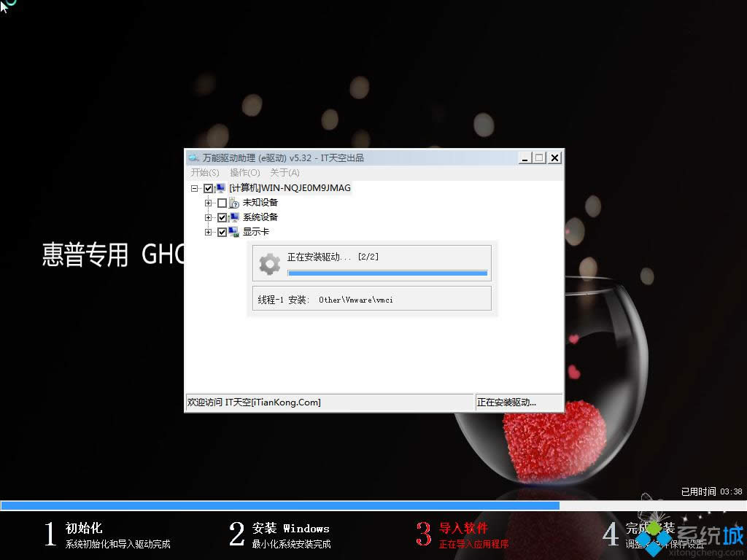The width and height of the screenshot is (747, 560).
Task: Expand the 系统设备 tree node
Action: (x=207, y=217)
